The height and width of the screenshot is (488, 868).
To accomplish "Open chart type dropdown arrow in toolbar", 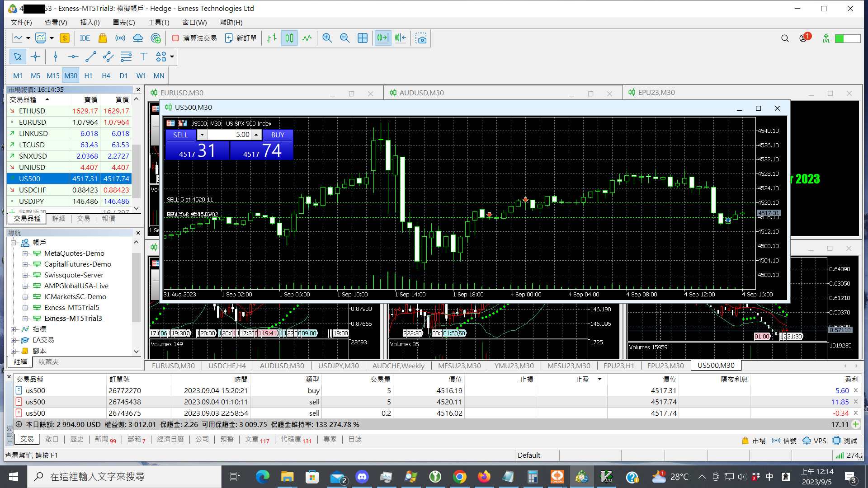I will pos(28,38).
